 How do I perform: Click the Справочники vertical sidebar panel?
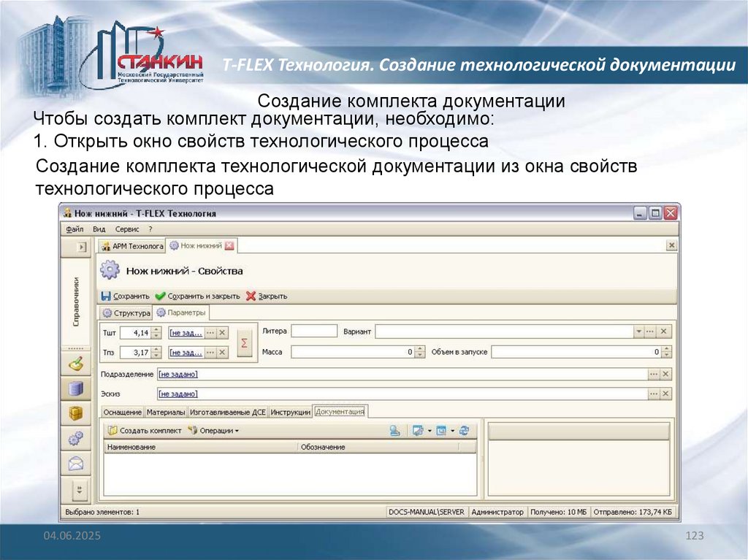76,302
